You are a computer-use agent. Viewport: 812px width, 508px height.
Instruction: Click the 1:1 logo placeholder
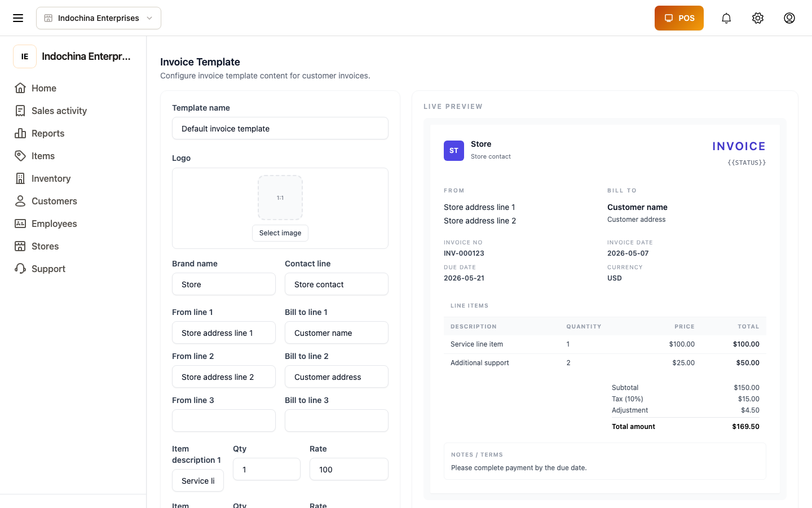(x=280, y=198)
